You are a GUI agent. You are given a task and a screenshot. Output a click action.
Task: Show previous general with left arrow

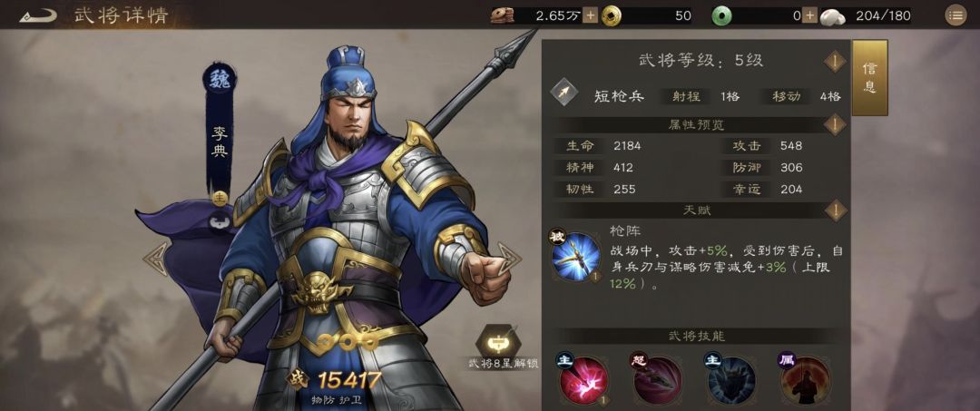156,259
